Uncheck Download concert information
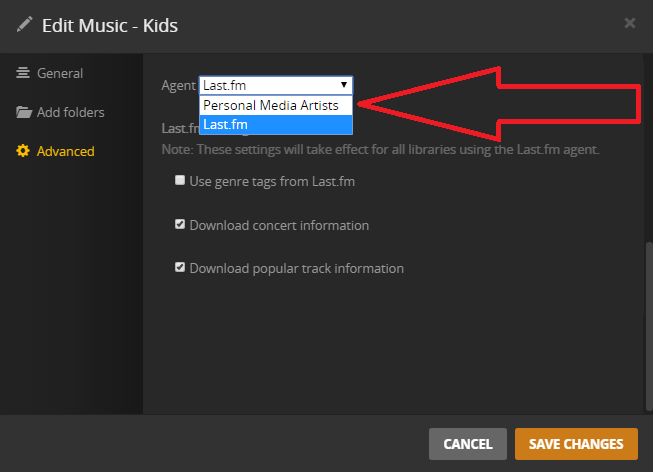 point(180,225)
